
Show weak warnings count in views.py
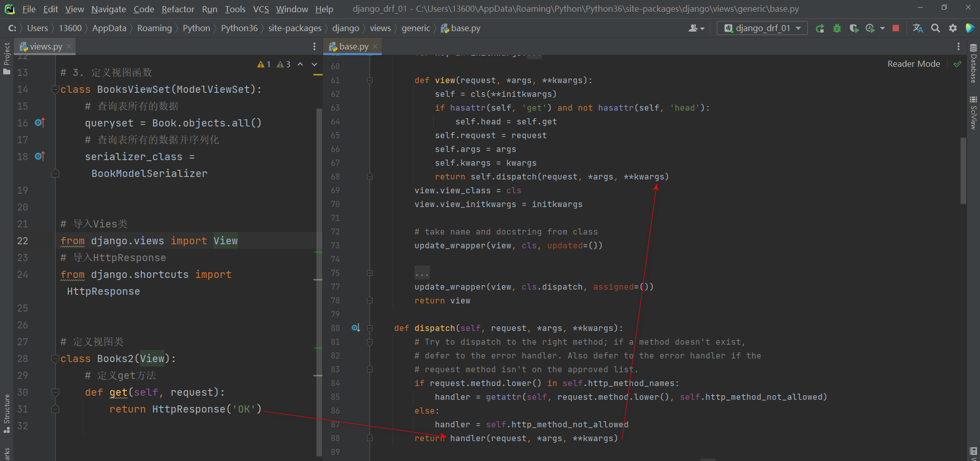[283, 64]
